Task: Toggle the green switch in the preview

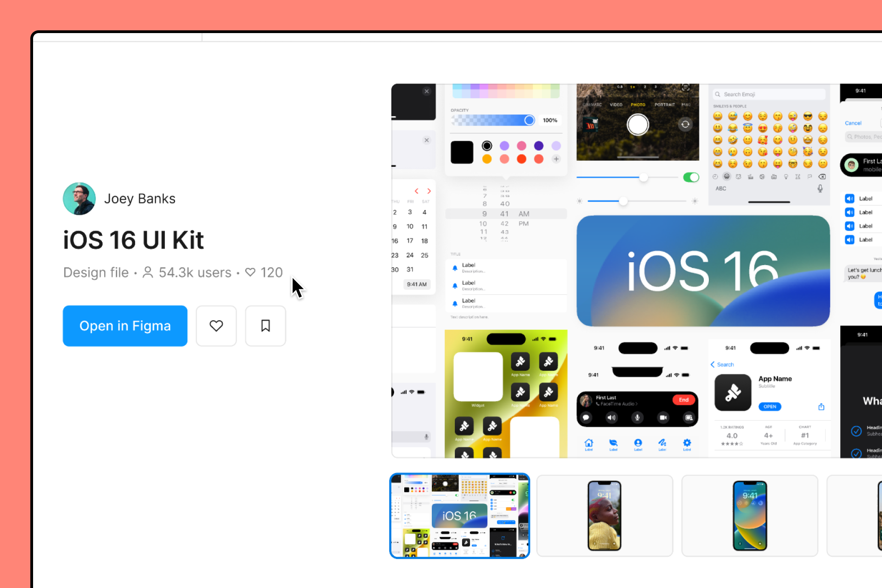Action: [x=691, y=177]
